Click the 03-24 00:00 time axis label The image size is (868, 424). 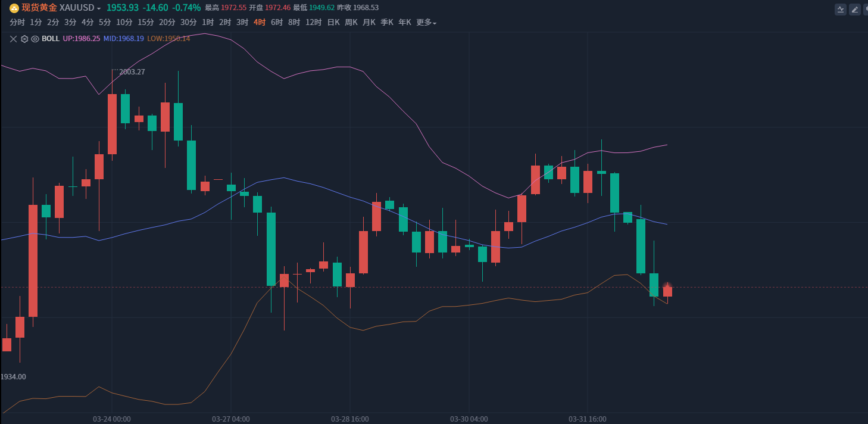[x=112, y=419]
